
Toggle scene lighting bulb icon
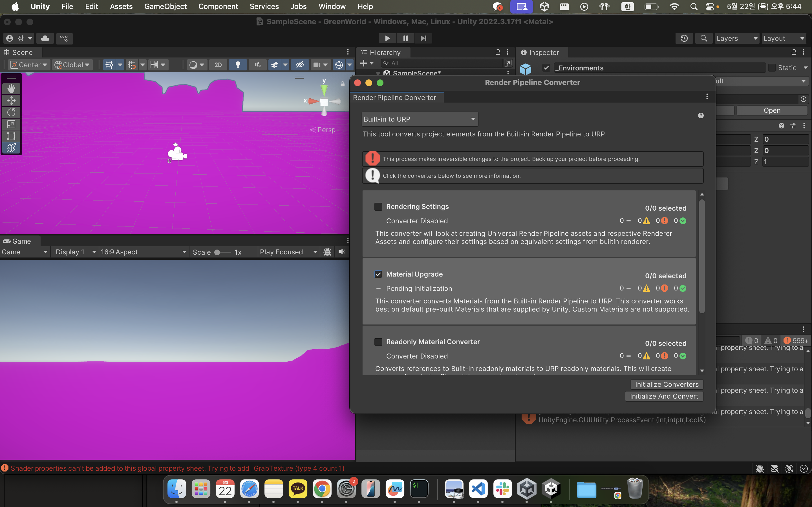click(238, 65)
